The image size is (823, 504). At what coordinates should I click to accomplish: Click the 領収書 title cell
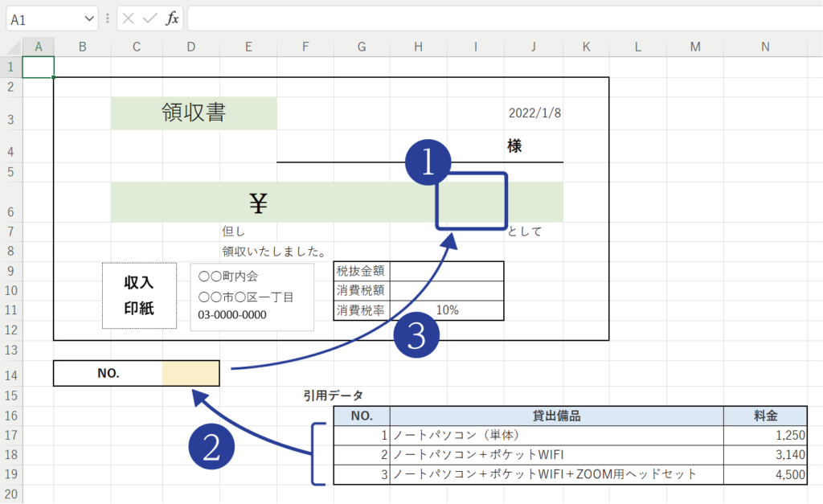click(194, 113)
